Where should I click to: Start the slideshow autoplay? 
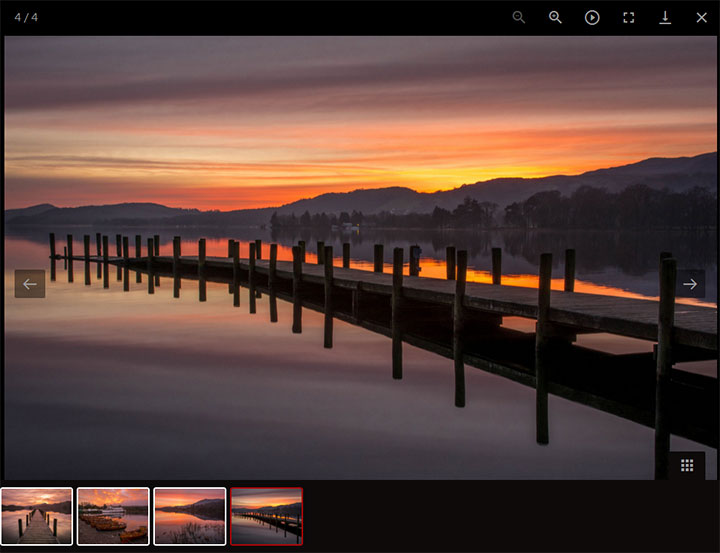[x=592, y=17]
